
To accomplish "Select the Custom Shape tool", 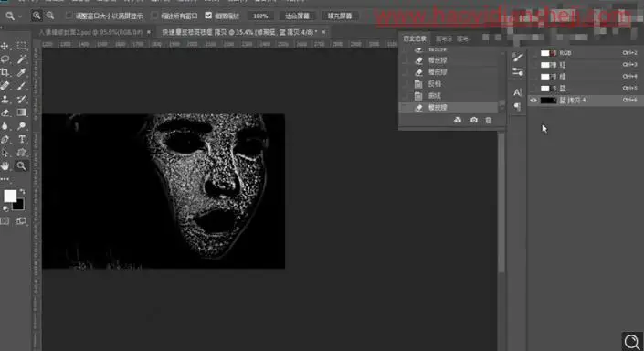I will 21,153.
